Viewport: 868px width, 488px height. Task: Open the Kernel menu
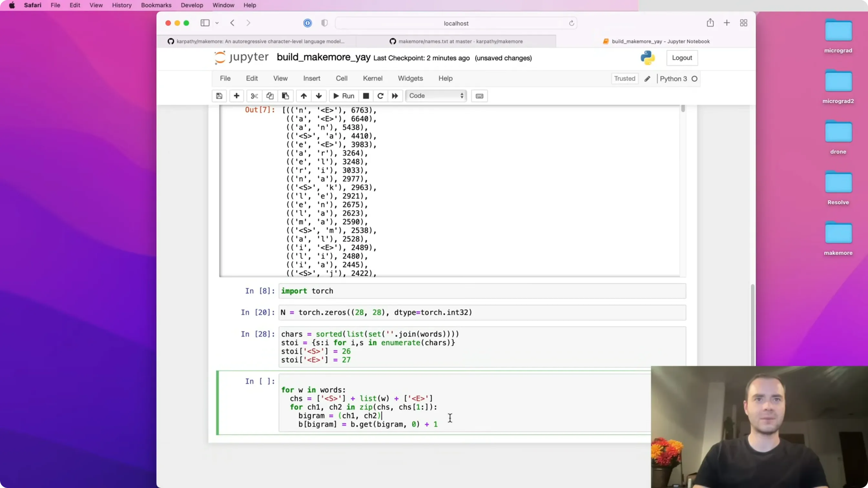tap(373, 78)
